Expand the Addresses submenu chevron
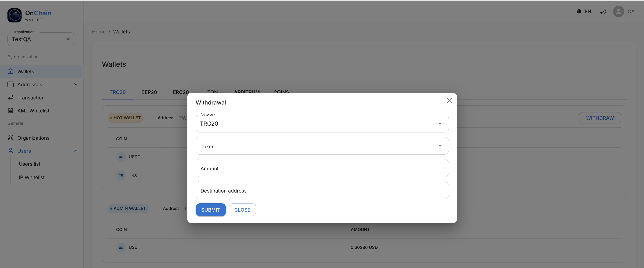The image size is (644, 268). tap(76, 84)
